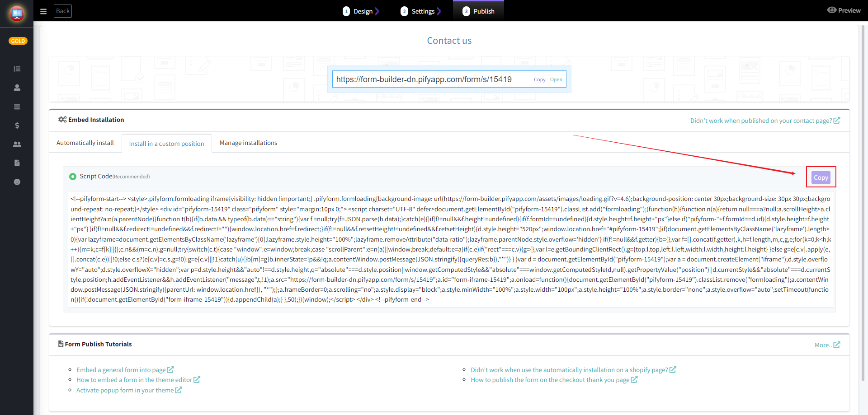Open the dollar sign billing icon
Image resolution: width=868 pixels, height=415 pixels.
(17, 126)
